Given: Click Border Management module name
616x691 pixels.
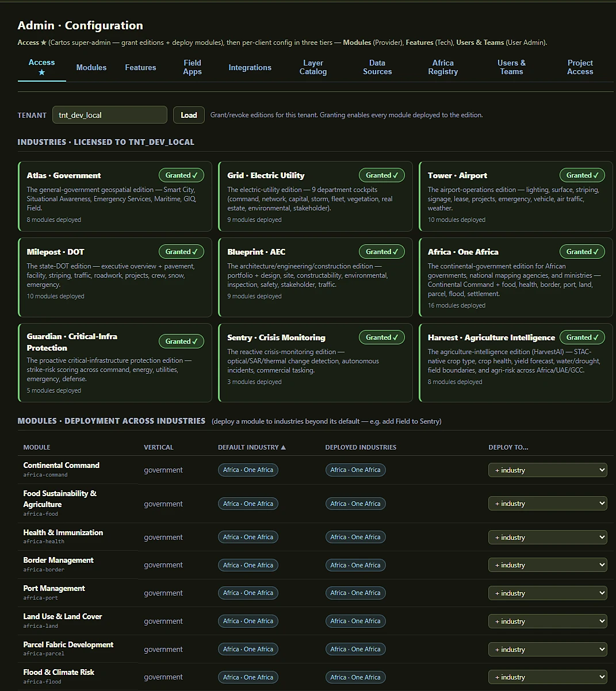Looking at the screenshot, I should pyautogui.click(x=58, y=560).
